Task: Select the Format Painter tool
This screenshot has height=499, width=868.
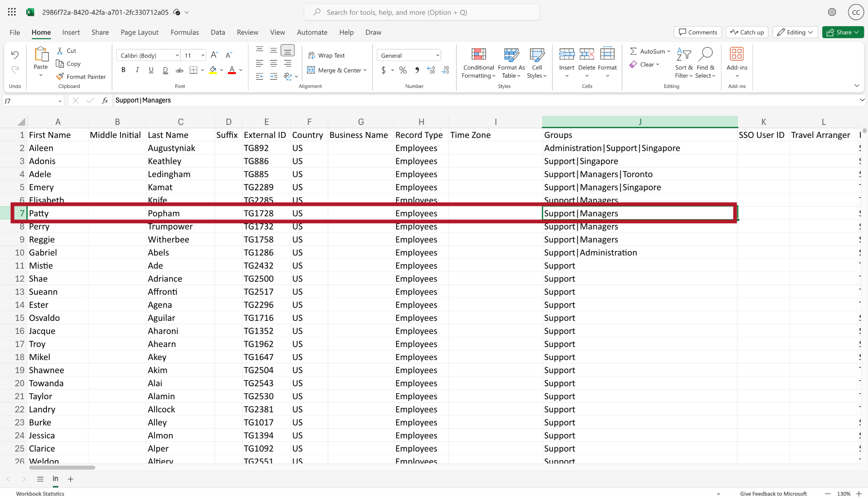Action: 81,77
